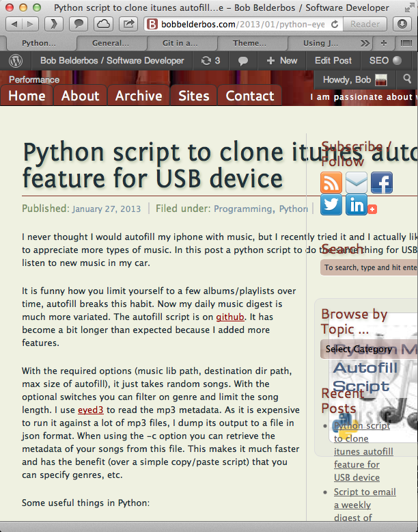Open iCloud tabs cloud button

[x=103, y=24]
